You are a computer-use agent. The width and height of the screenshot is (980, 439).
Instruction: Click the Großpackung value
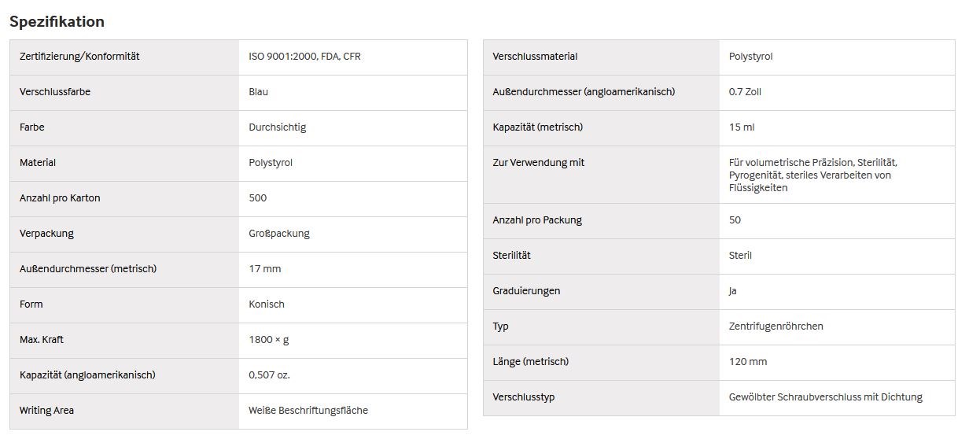[x=279, y=234]
